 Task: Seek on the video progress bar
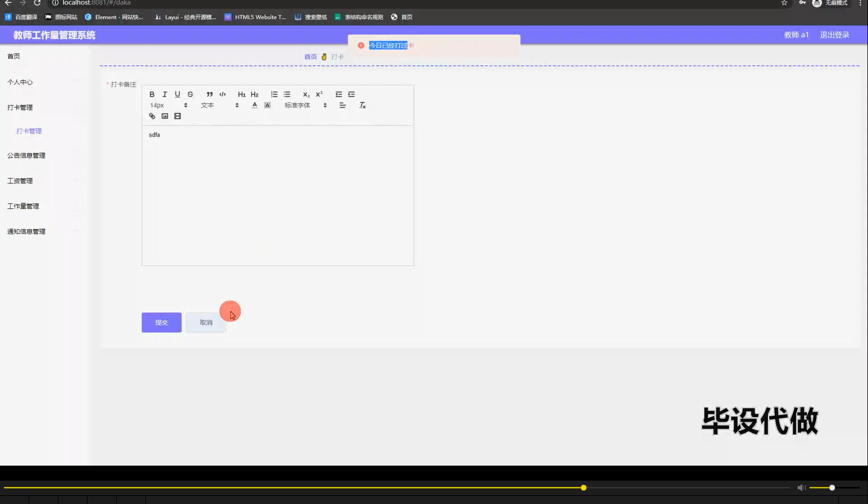tap(397, 488)
